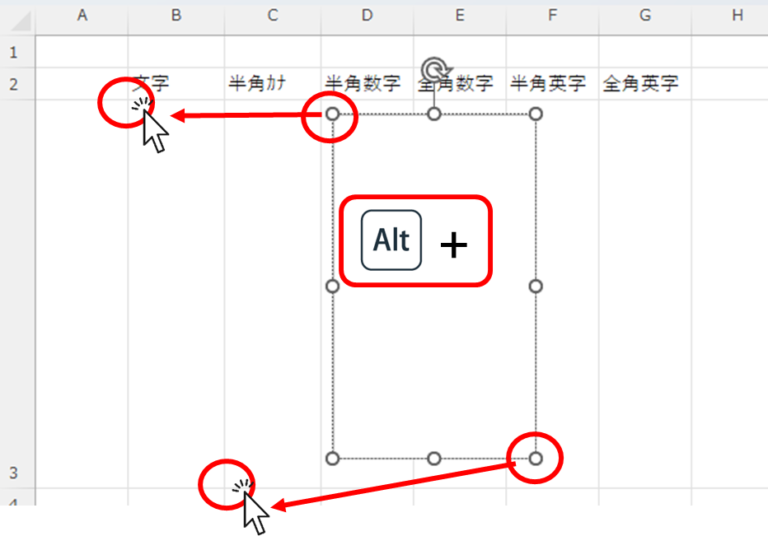This screenshot has width=768, height=536.
Task: Click the shape's middle-right resize handle
Action: pyautogui.click(x=536, y=286)
